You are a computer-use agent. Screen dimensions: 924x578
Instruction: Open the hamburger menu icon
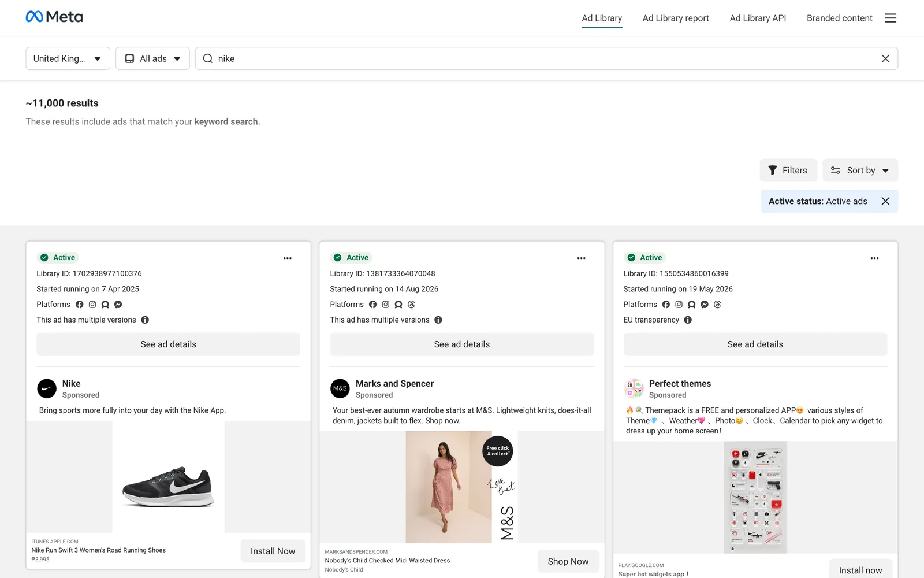pyautogui.click(x=891, y=18)
